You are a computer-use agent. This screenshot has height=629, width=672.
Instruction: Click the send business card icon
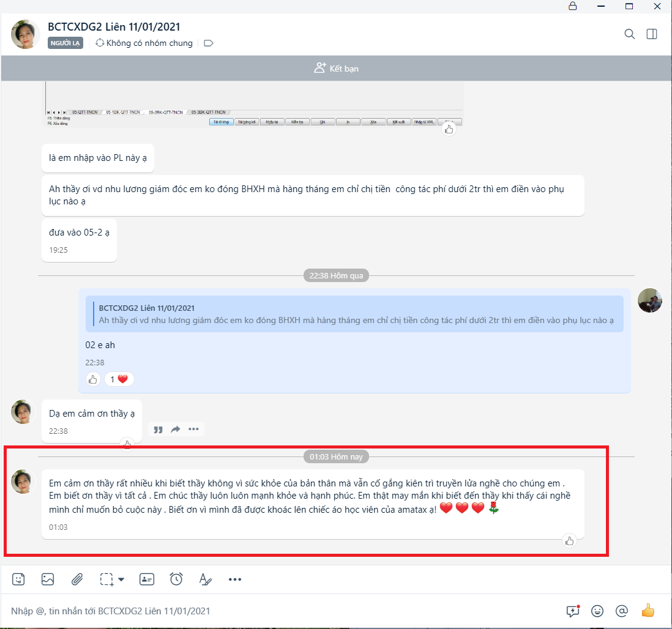pyautogui.click(x=146, y=579)
